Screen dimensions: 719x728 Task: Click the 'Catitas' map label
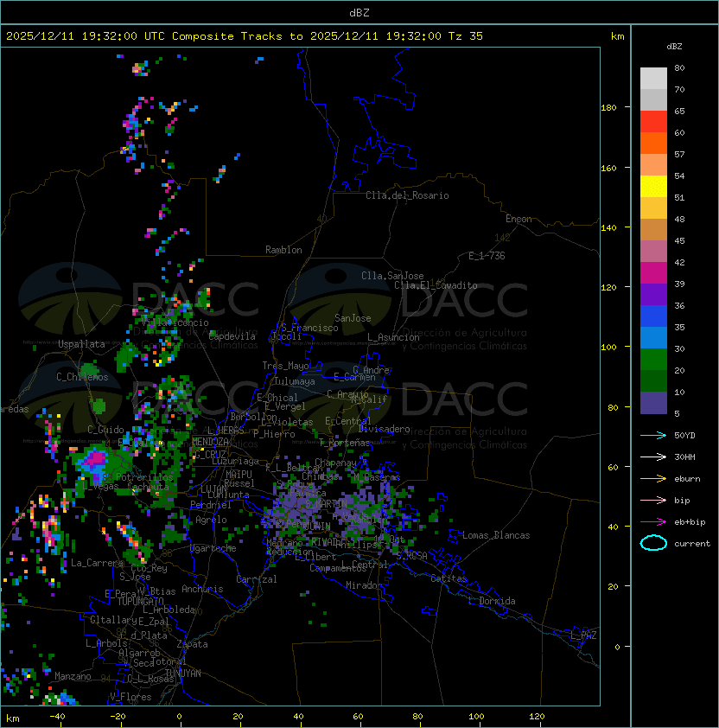tap(449, 578)
